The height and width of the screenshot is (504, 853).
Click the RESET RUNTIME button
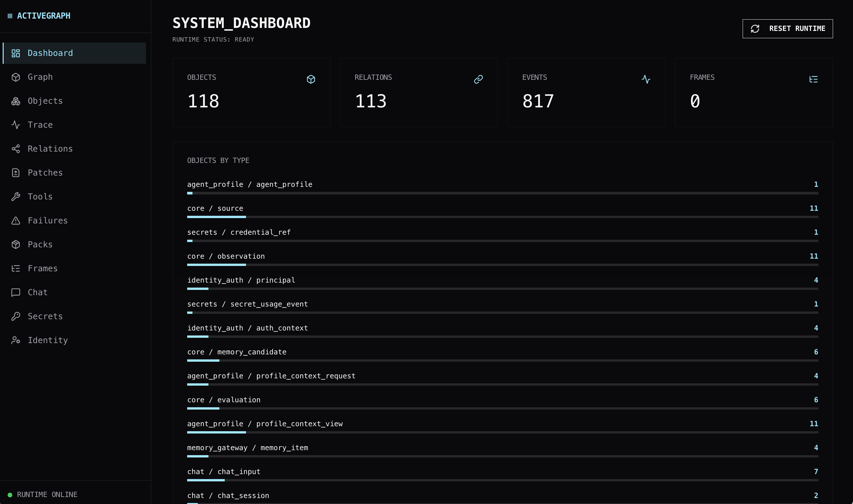[788, 29]
